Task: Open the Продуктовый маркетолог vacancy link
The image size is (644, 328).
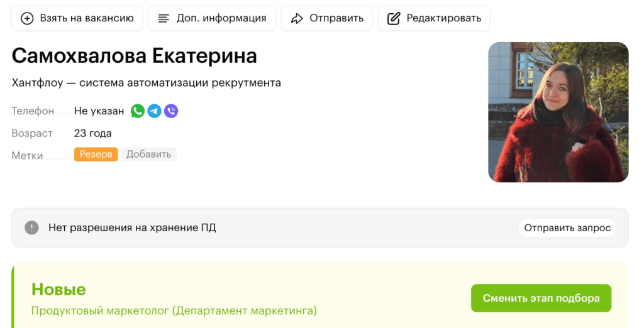Action: point(174,310)
